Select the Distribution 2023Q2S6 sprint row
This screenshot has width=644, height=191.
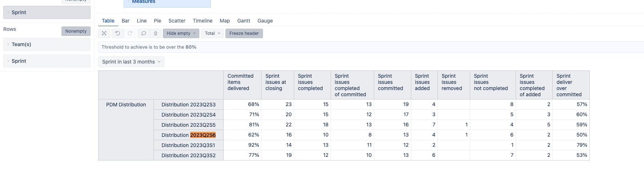point(188,135)
